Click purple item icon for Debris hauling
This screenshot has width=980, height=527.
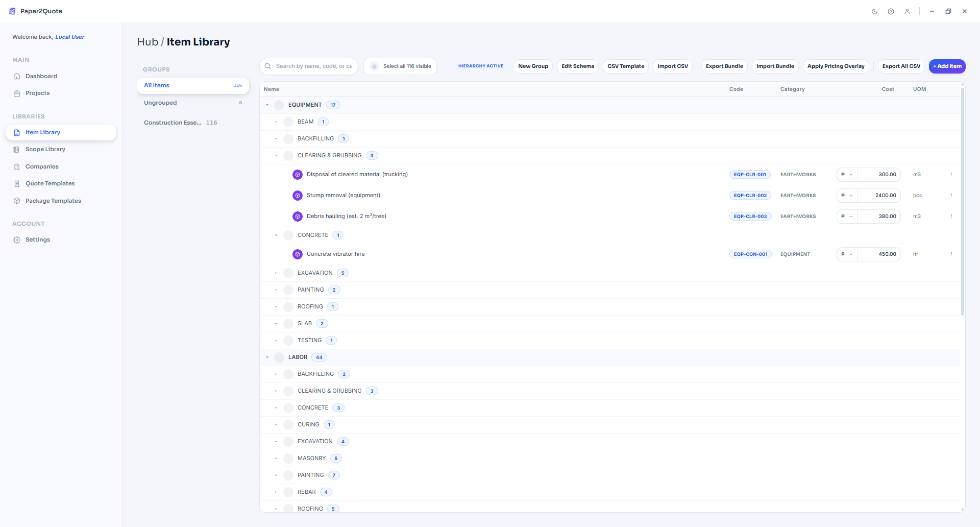coord(298,217)
